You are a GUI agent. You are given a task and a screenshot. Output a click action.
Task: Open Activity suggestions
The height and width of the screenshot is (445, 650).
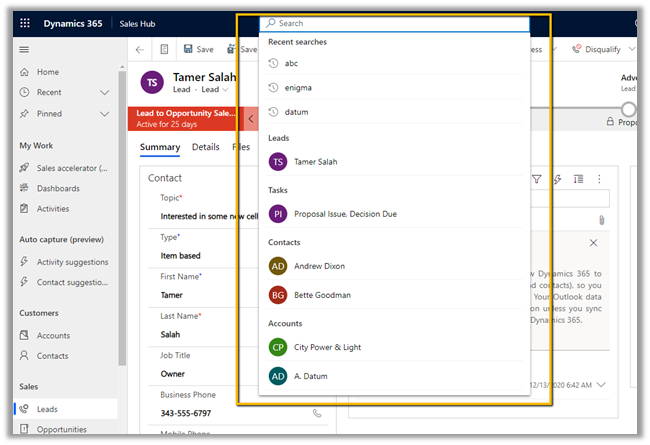(65, 262)
